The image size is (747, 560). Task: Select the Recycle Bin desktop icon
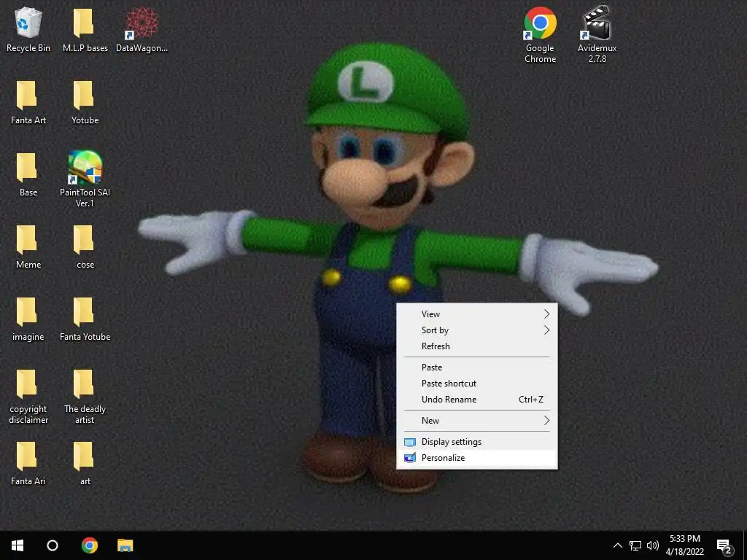click(28, 29)
